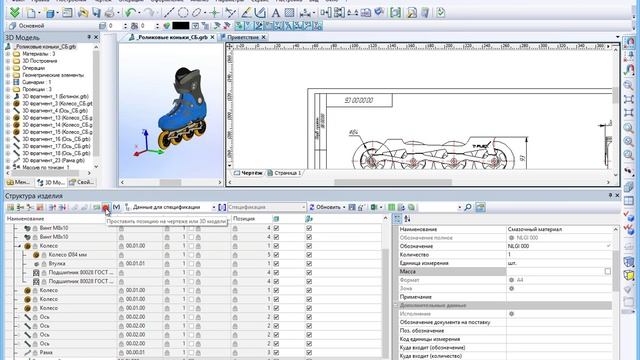The width and height of the screenshot is (640, 360).
Task: Toggle first checkbox in Втулка row
Action: coord(276,264)
